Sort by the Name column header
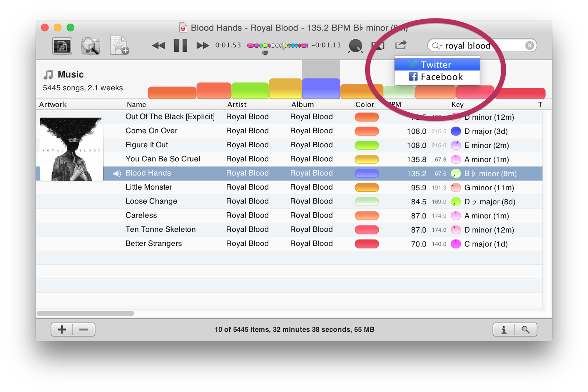This screenshot has width=588, height=392. [136, 105]
